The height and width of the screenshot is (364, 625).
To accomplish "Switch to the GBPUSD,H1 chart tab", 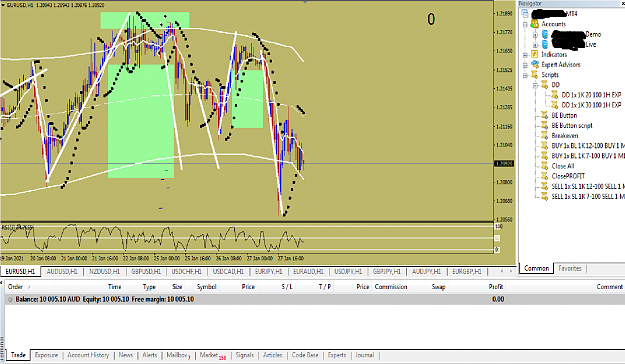I will pyautogui.click(x=146, y=272).
